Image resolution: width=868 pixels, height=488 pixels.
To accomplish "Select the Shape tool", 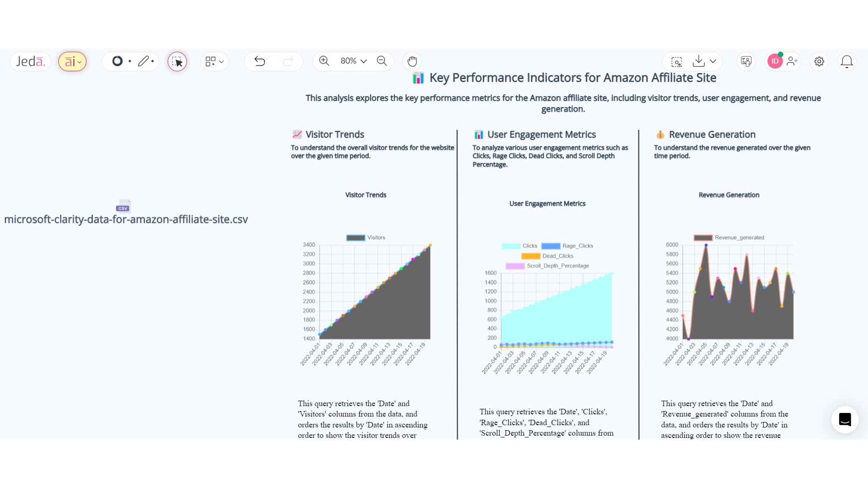I will point(118,61).
